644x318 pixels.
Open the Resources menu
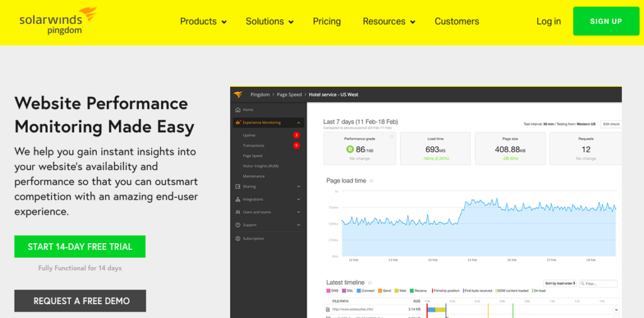(x=389, y=21)
